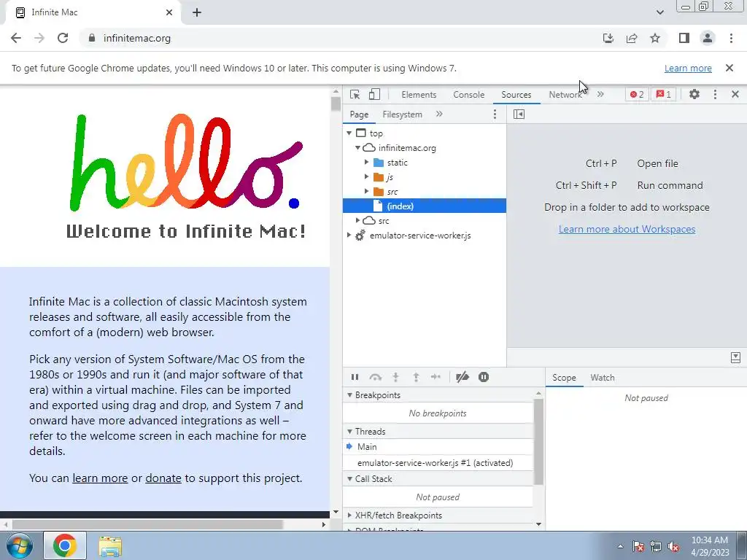Close the Infinite Mac tab
747x560 pixels.
[x=169, y=12]
